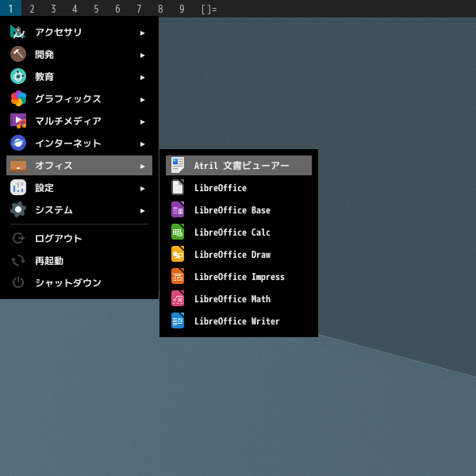Click the マルチメディア film and music icon
The height and width of the screenshot is (476, 476).
point(18,121)
